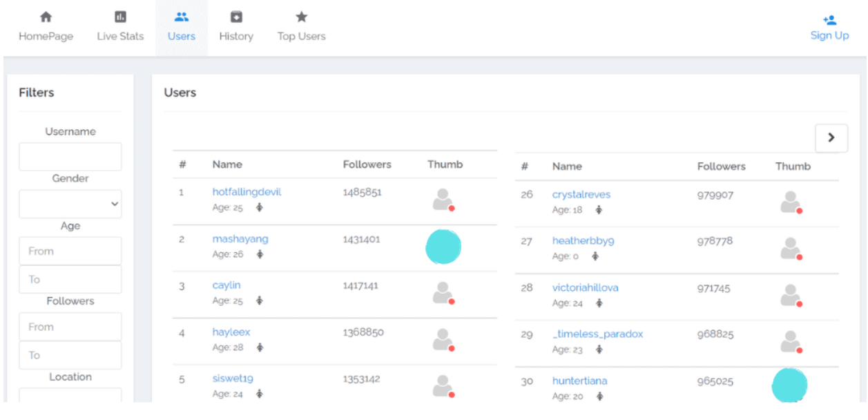Click the HomePage house icon
Screen dimensions: 868x420
[46, 17]
